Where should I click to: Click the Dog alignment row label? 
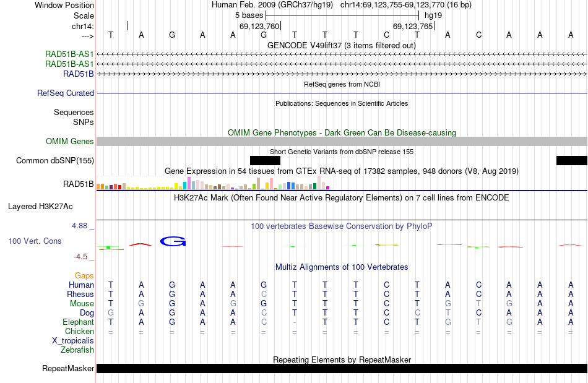click(x=87, y=313)
